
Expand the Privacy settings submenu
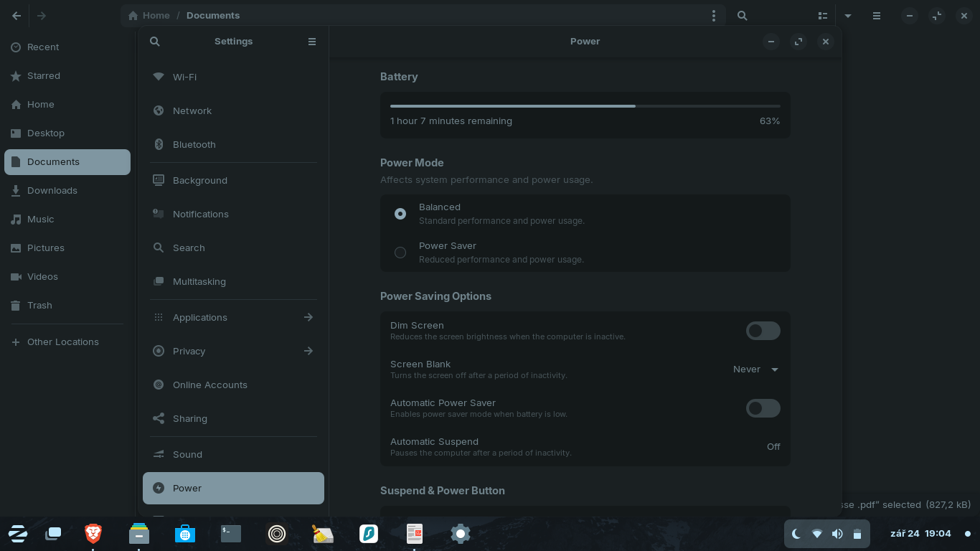[x=308, y=351]
